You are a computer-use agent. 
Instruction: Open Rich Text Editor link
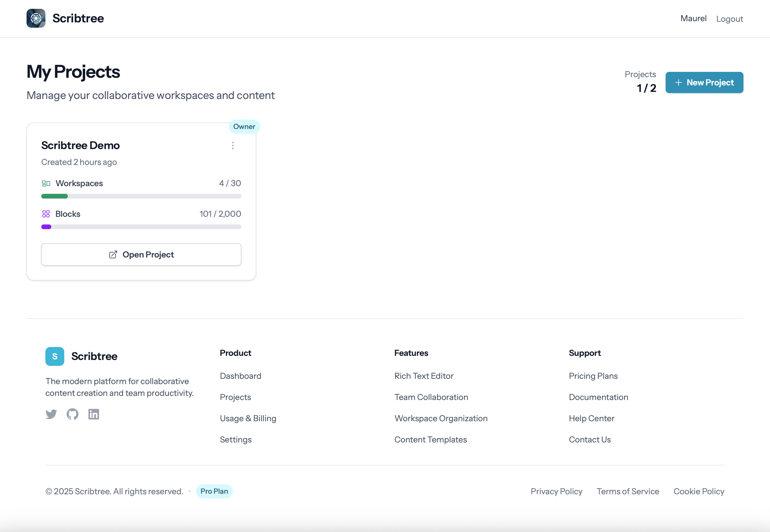424,376
